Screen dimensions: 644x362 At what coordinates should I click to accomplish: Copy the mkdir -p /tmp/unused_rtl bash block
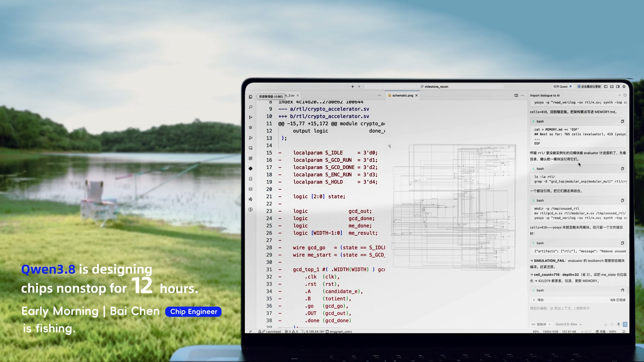(623, 200)
